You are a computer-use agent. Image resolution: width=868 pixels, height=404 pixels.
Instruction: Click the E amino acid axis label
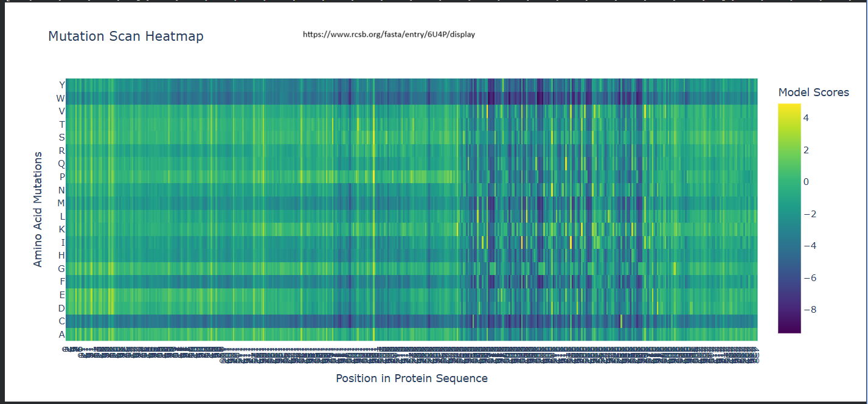click(x=61, y=295)
